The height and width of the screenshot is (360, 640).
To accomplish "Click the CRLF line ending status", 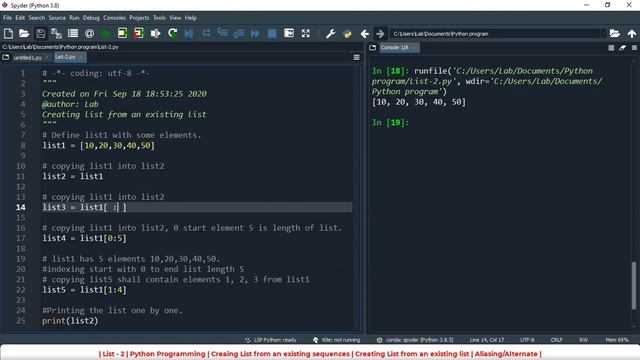I will [556, 340].
